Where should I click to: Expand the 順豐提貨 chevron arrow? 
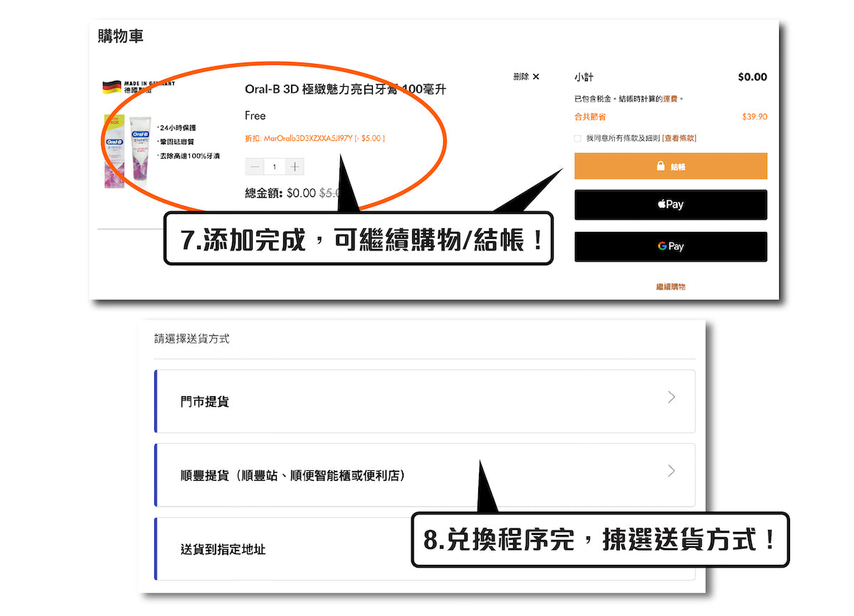click(x=671, y=471)
